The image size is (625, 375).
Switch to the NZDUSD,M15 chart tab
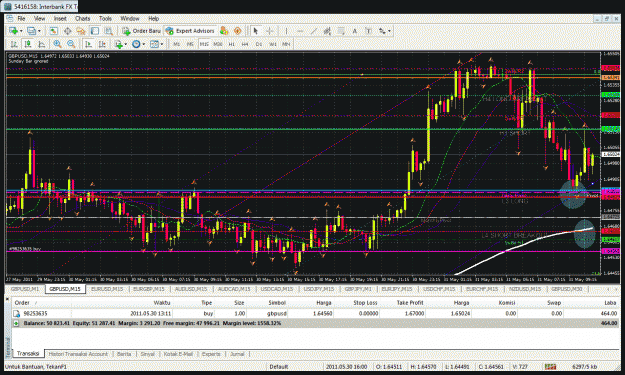(x=525, y=289)
